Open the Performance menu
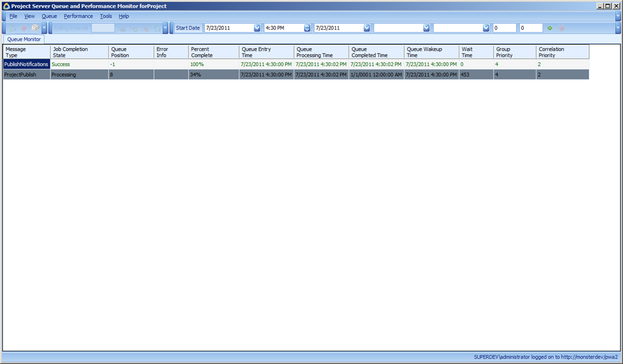The height and width of the screenshot is (364, 623). [x=78, y=16]
